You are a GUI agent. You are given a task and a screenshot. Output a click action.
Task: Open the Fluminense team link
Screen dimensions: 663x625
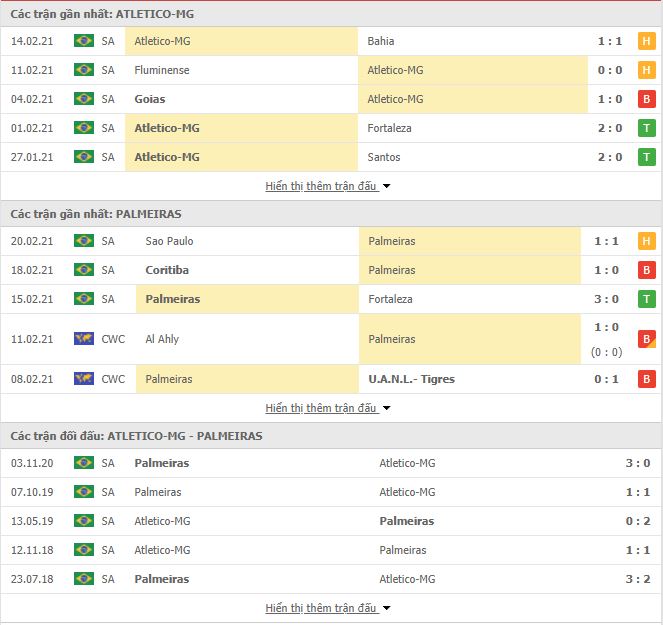click(162, 70)
